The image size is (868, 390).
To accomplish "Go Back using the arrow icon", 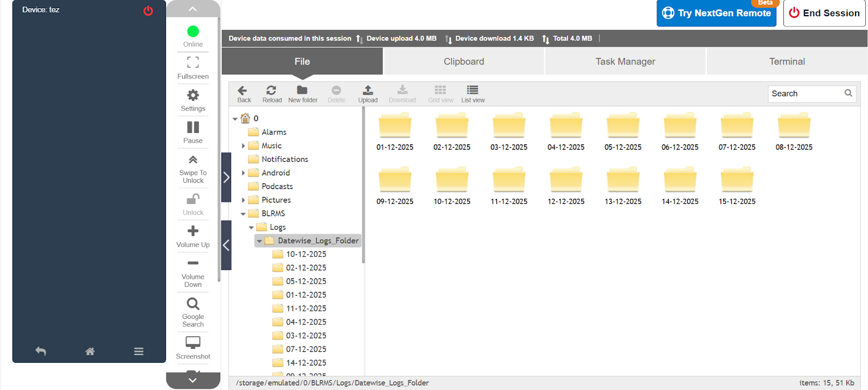I will coord(243,91).
